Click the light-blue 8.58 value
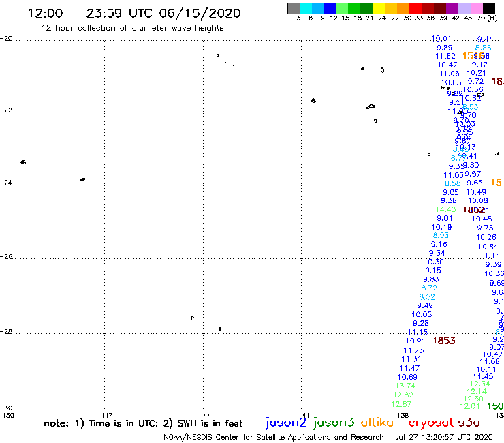The width and height of the screenshot is (504, 443). click(x=452, y=183)
